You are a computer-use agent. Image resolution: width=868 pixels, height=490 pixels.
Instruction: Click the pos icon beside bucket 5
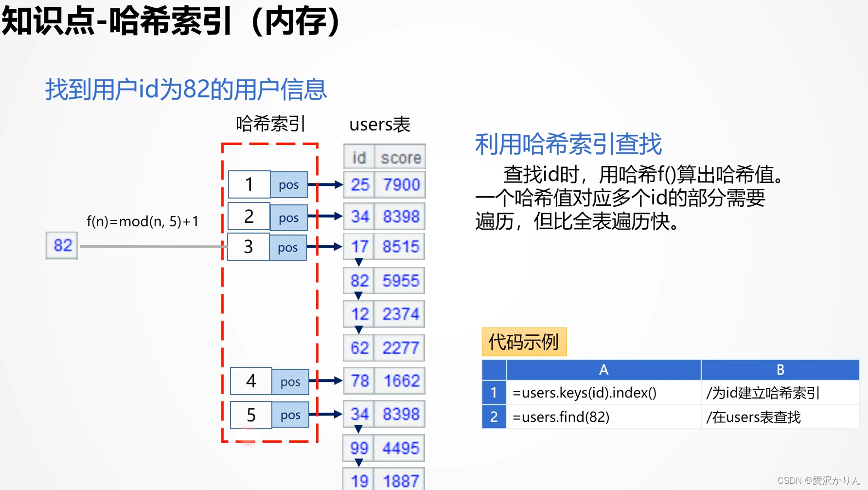[x=290, y=415]
